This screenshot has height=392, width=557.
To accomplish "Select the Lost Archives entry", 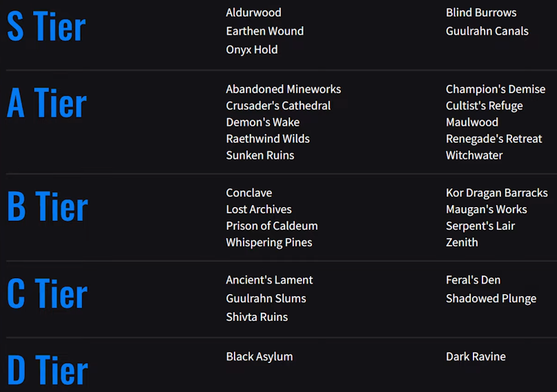I will click(x=259, y=210).
